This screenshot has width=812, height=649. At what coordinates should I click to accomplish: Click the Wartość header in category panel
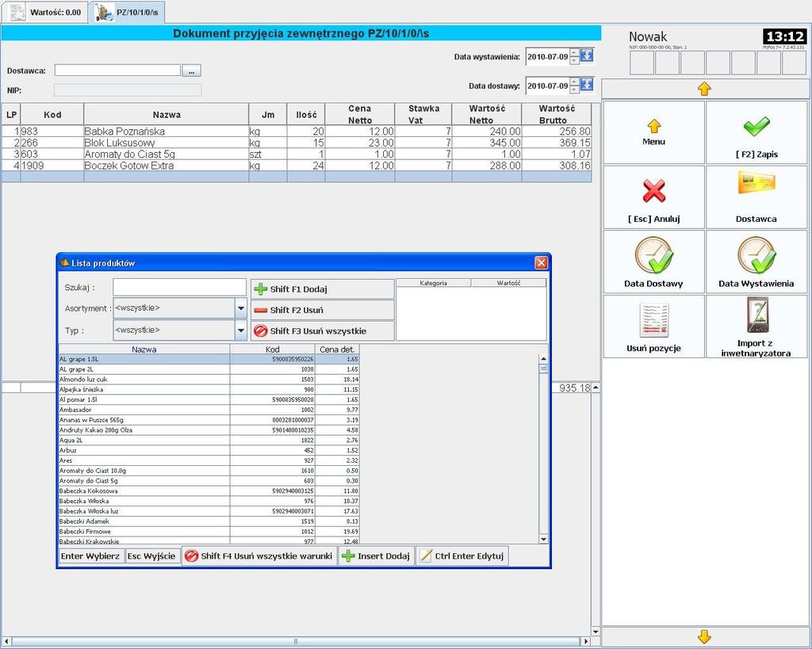508,283
